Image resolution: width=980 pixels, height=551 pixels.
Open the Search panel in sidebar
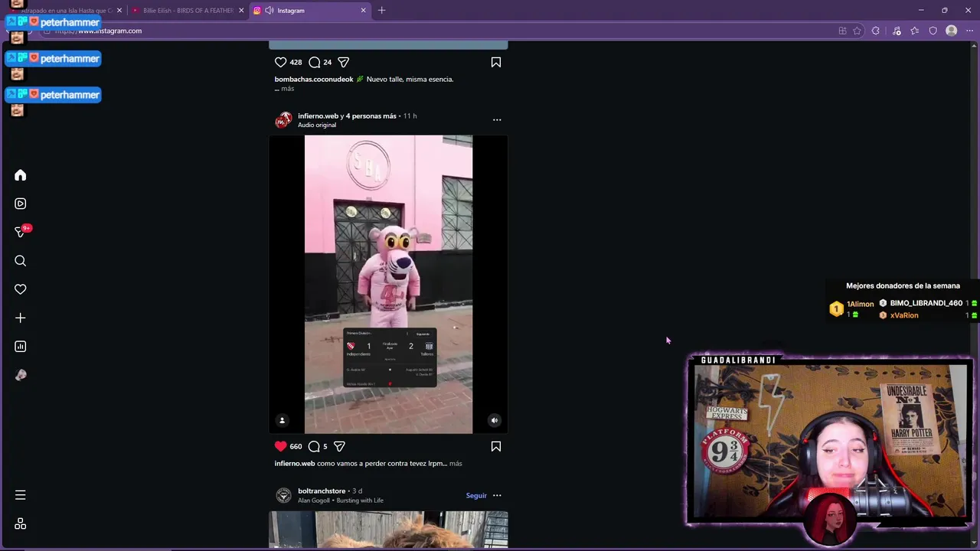(x=21, y=261)
